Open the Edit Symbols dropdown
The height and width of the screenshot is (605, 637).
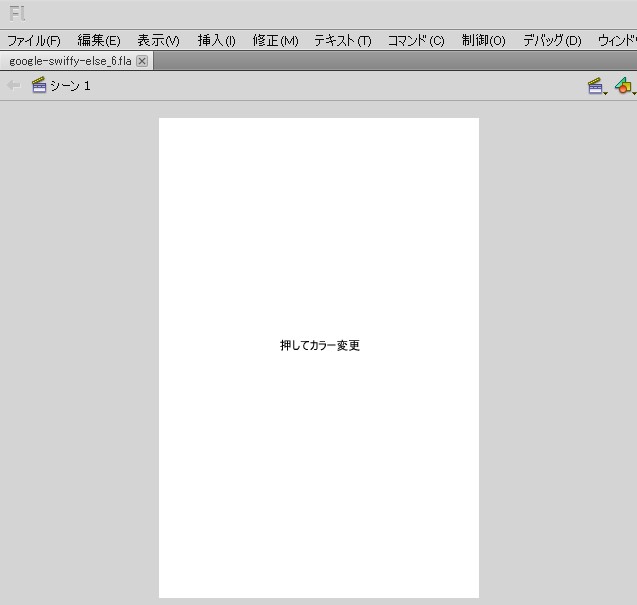(x=624, y=87)
